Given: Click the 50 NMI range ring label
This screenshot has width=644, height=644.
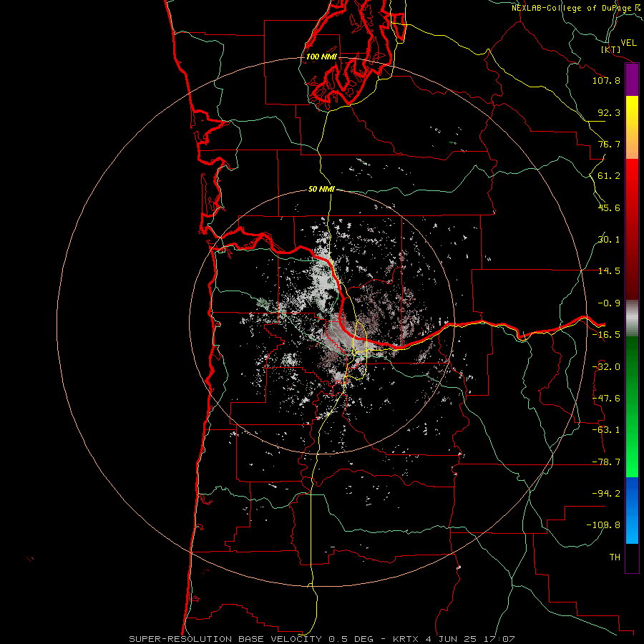Looking at the screenshot, I should pos(321,190).
